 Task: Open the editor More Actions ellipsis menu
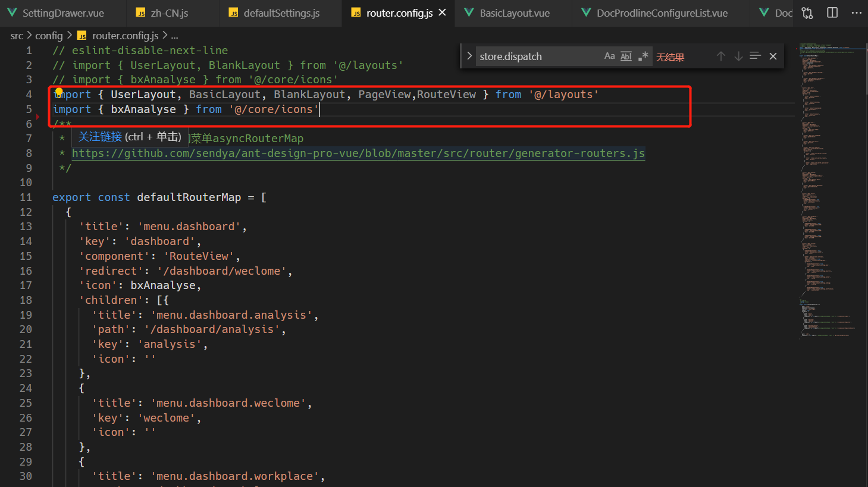click(x=856, y=12)
